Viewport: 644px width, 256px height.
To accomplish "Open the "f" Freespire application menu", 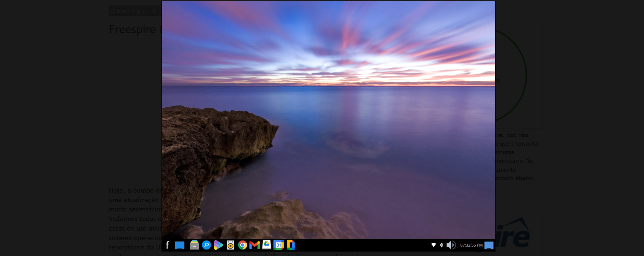I will [167, 245].
